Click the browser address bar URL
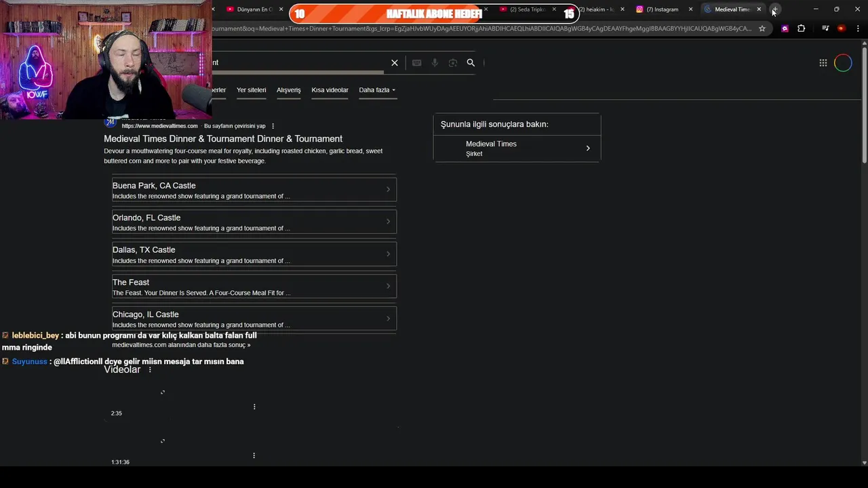Screen dimensions: 868x488 [481, 28]
